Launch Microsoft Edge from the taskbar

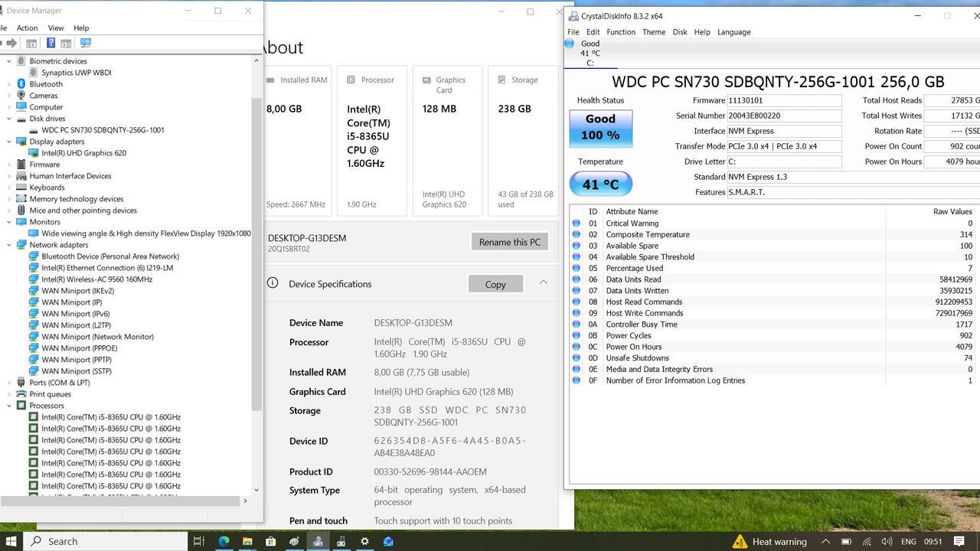pyautogui.click(x=224, y=541)
